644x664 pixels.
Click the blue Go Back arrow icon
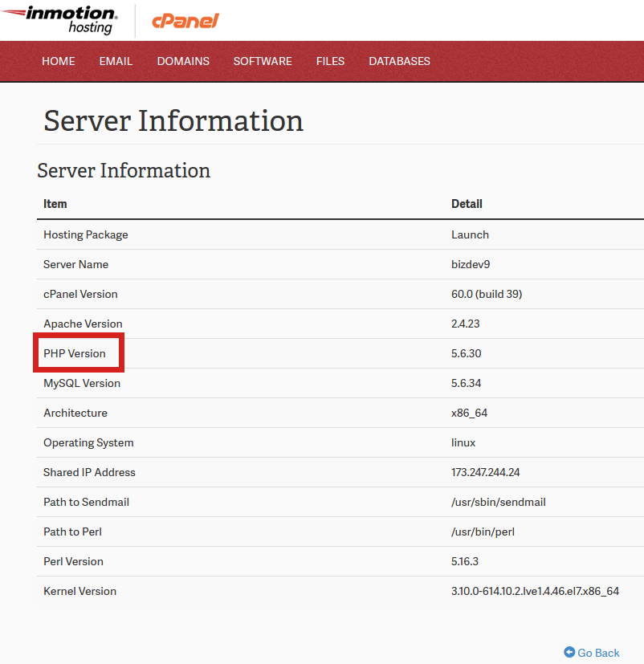[569, 653]
